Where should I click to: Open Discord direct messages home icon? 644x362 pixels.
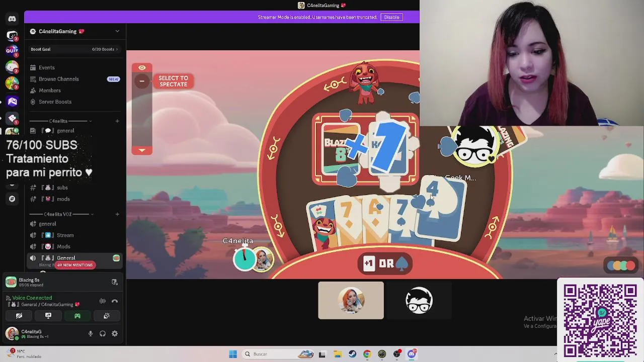click(12, 19)
